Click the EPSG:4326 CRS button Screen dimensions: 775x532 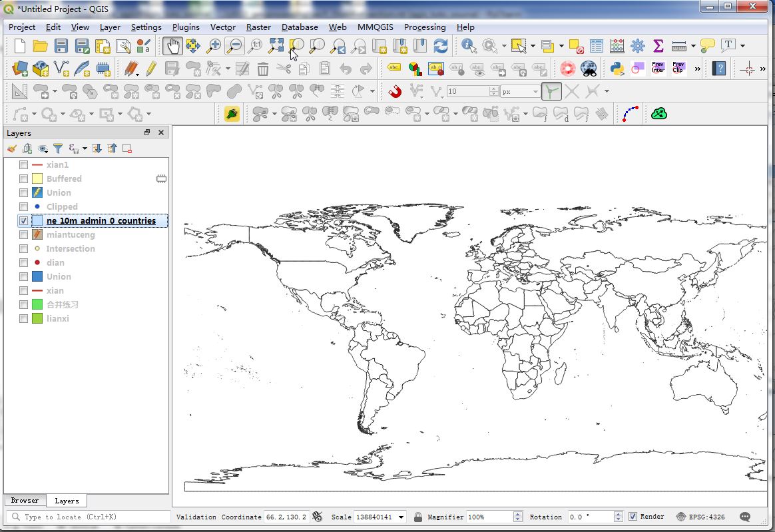pyautogui.click(x=700, y=517)
